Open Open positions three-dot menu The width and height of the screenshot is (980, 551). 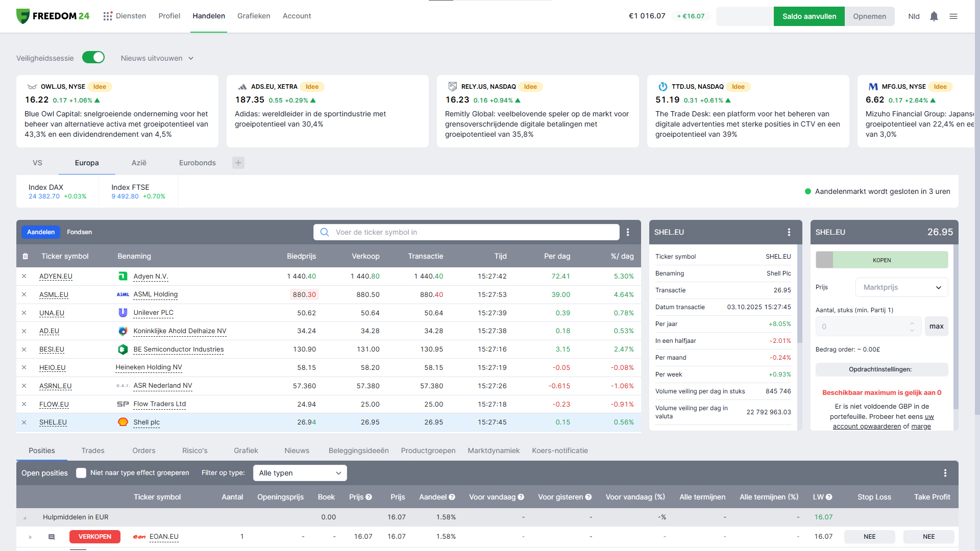pyautogui.click(x=945, y=473)
